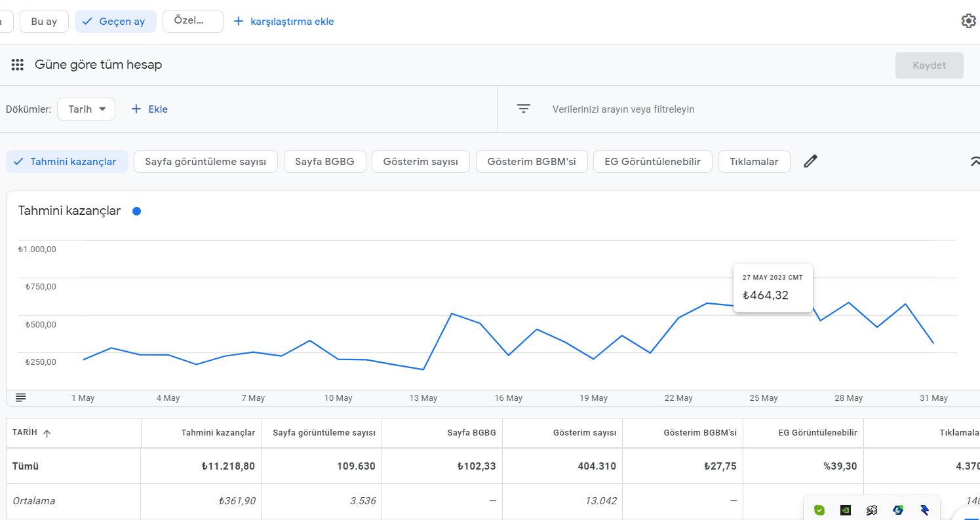Viewport: 980px width, 520px height.
Task: Click the karşılaştırma ekle link
Action: [x=284, y=22]
